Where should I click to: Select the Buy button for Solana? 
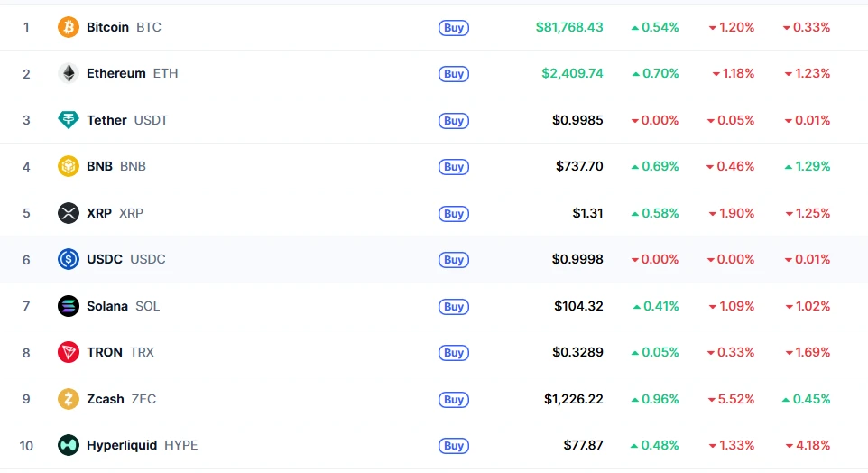pos(454,306)
